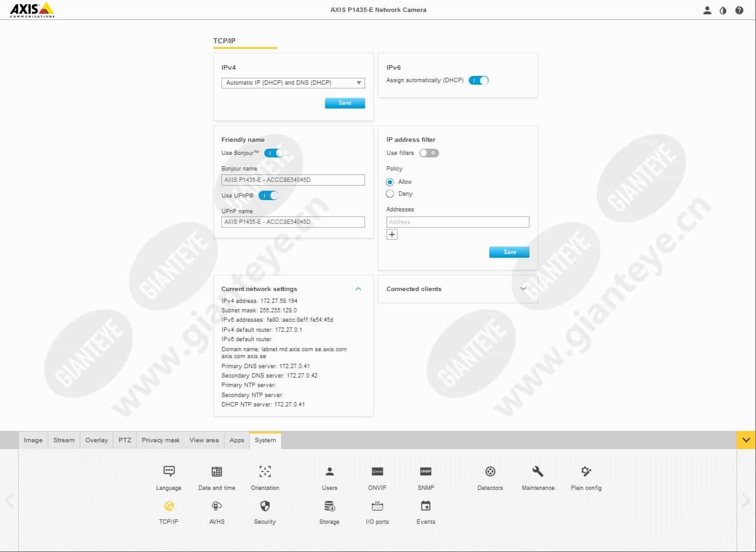Click the IPv6 addresses line
756x552 pixels.
pos(277,320)
